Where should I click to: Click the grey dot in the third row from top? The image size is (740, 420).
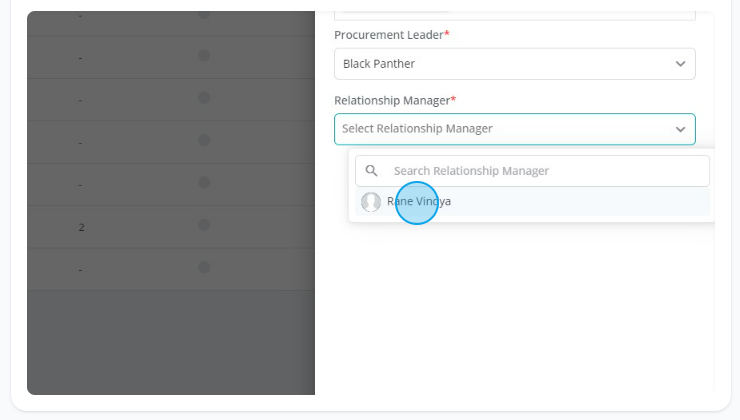(204, 98)
